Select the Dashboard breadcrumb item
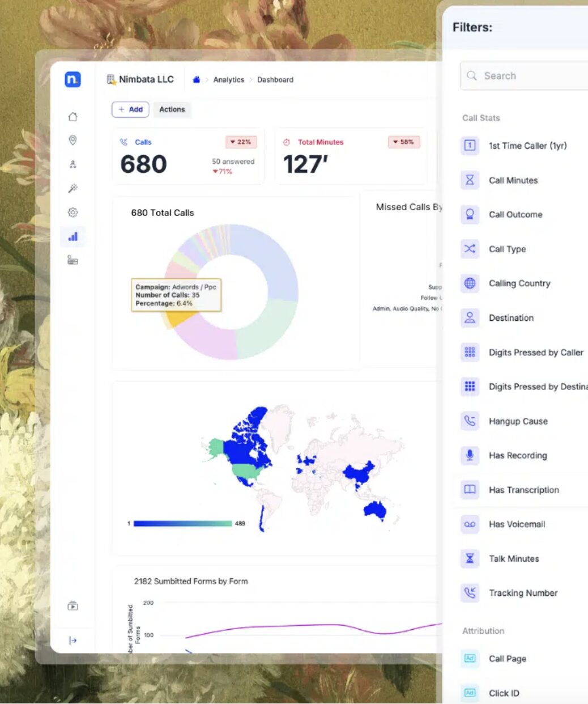Screen dimensions: 588x704 pos(275,79)
